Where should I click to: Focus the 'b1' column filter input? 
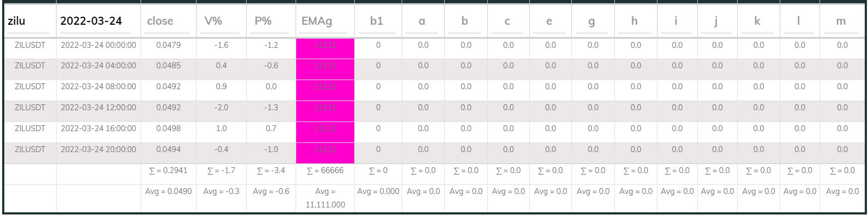coord(377,21)
